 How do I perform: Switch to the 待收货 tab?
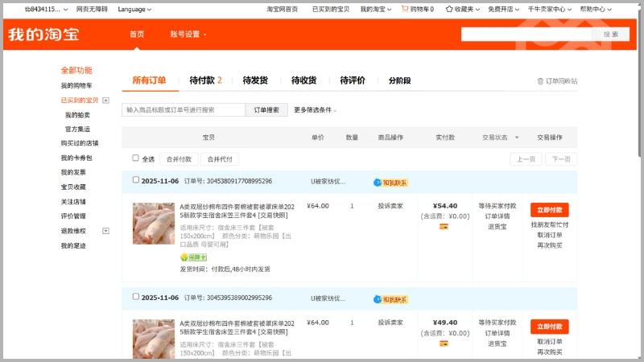(x=303, y=80)
